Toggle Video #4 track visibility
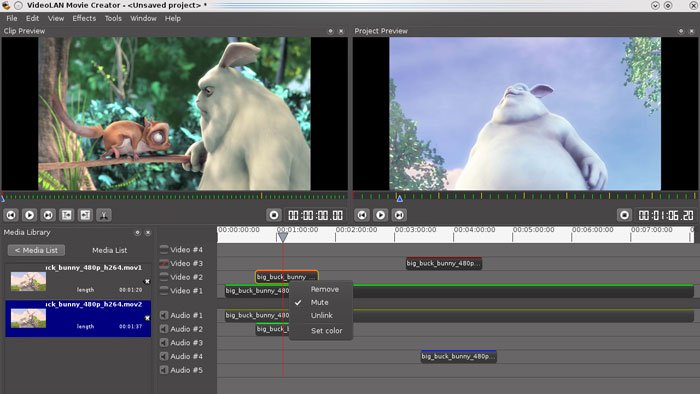The image size is (700, 394). click(164, 249)
